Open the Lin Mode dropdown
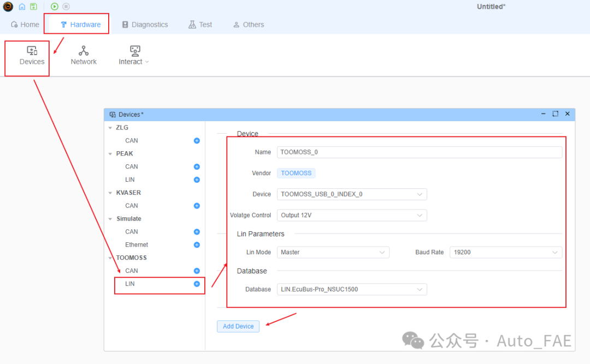 [x=333, y=252]
